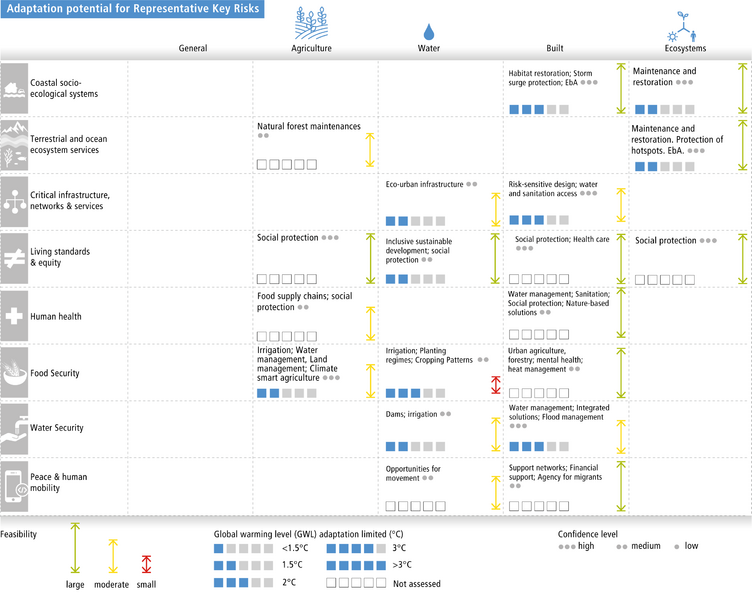
Task: Click the yellow moderate-feasibility arrow in legend
Action: 113,556
